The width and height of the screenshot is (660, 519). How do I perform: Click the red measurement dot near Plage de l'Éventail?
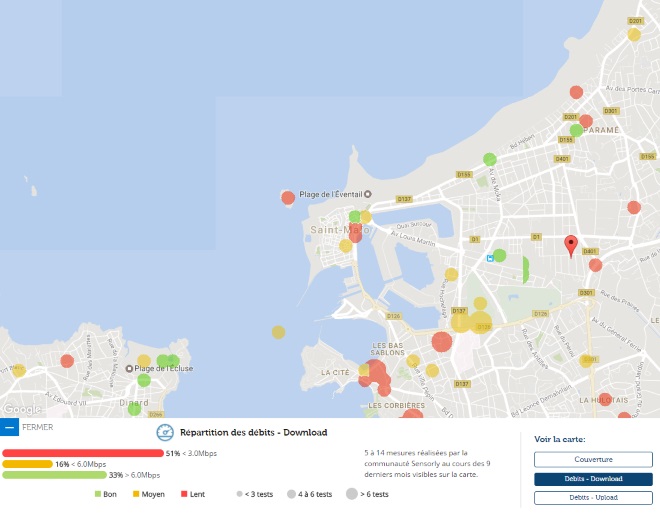[x=288, y=197]
